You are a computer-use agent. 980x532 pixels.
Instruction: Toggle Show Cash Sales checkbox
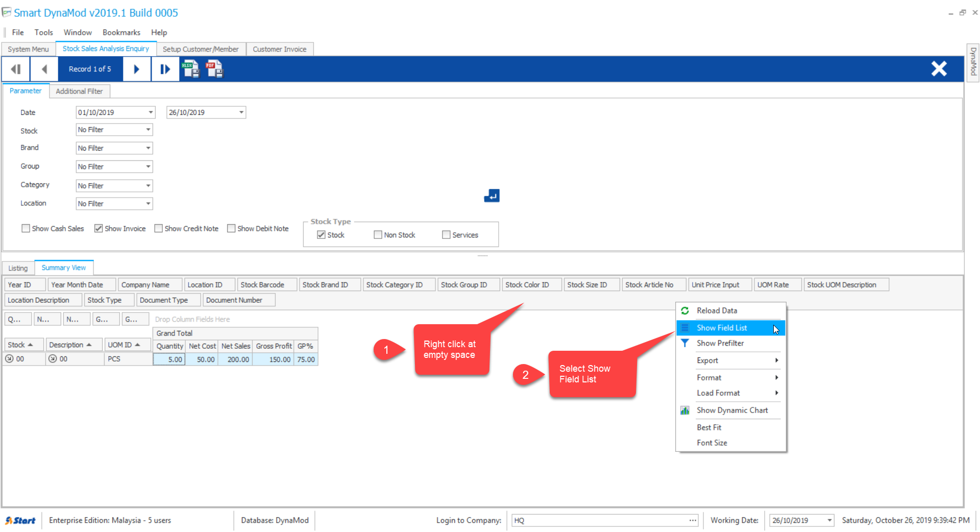(26, 228)
